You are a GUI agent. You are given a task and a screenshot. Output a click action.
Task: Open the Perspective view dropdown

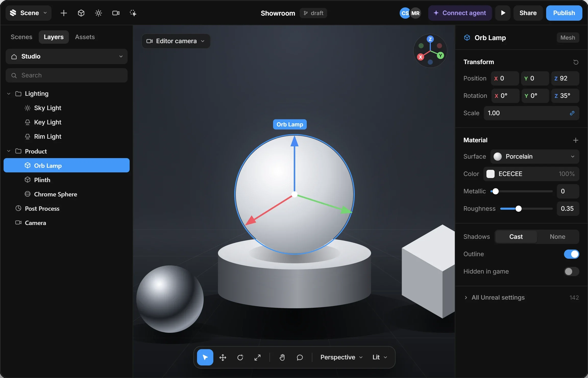(x=341, y=357)
